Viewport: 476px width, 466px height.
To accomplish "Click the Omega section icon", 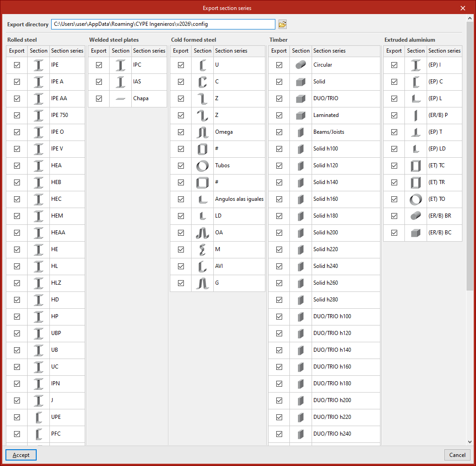I will pyautogui.click(x=202, y=132).
